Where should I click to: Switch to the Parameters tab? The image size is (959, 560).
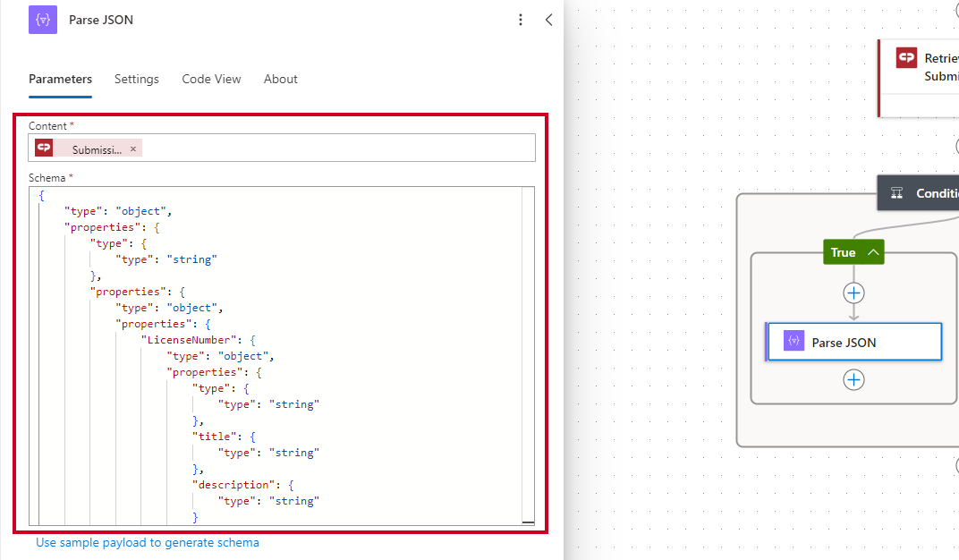click(x=60, y=79)
